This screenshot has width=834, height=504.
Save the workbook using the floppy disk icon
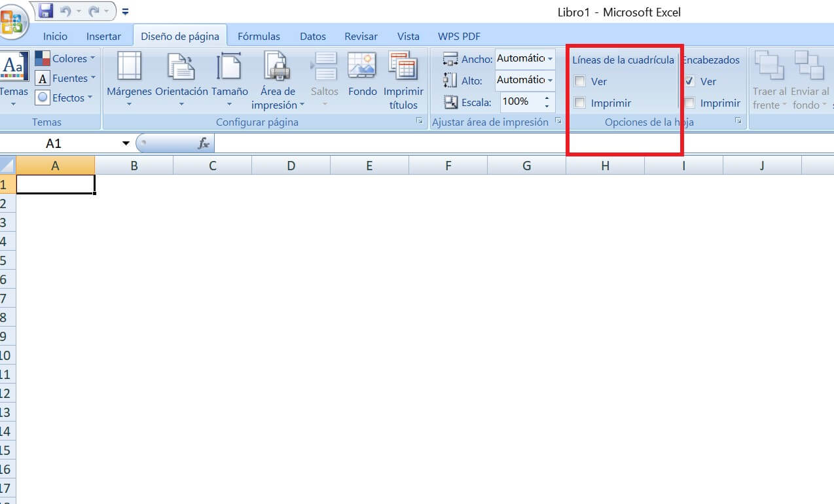pos(45,11)
